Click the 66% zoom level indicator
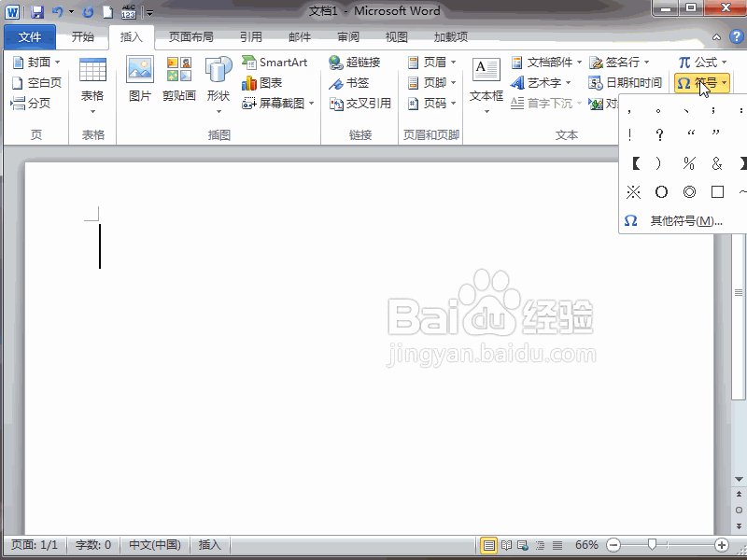 (x=585, y=544)
